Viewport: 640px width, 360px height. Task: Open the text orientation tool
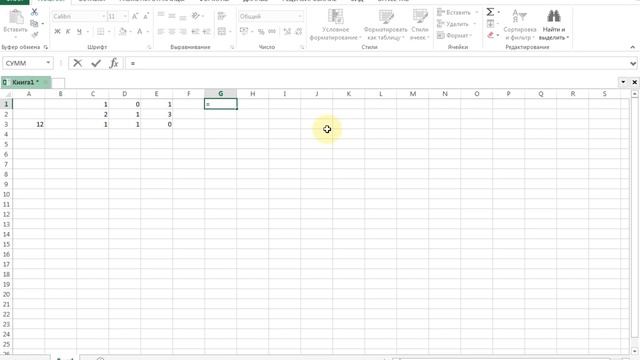196,16
